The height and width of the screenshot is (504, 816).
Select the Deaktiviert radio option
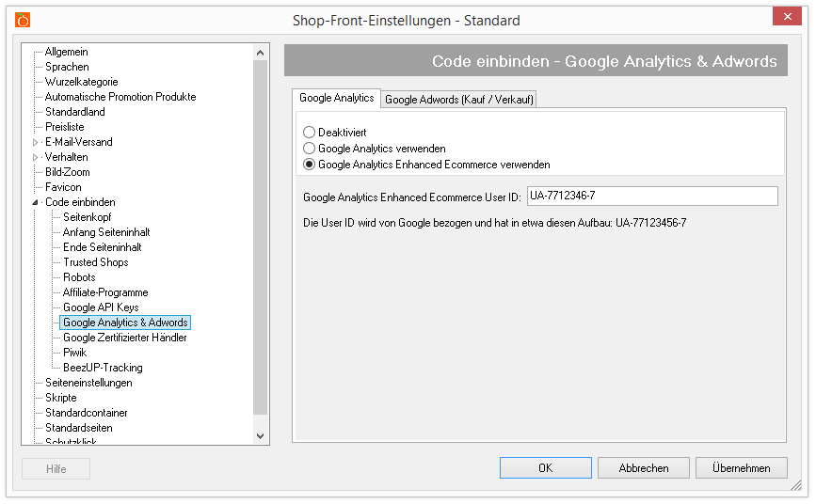pos(309,134)
